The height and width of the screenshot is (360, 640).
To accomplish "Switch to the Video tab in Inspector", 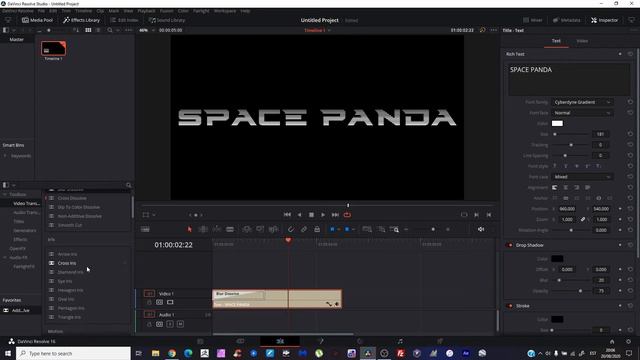I will pos(582,41).
